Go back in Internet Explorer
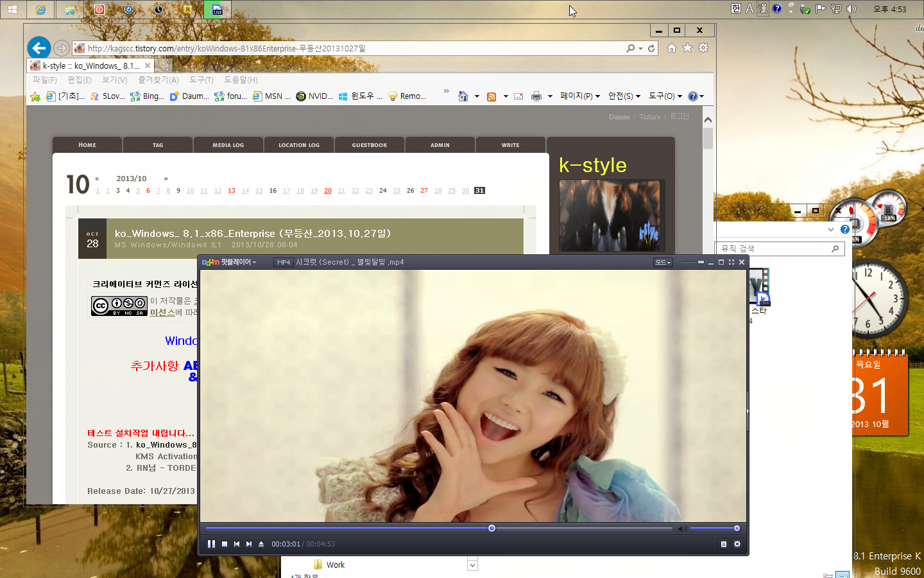This screenshot has width=924, height=578. 39,48
